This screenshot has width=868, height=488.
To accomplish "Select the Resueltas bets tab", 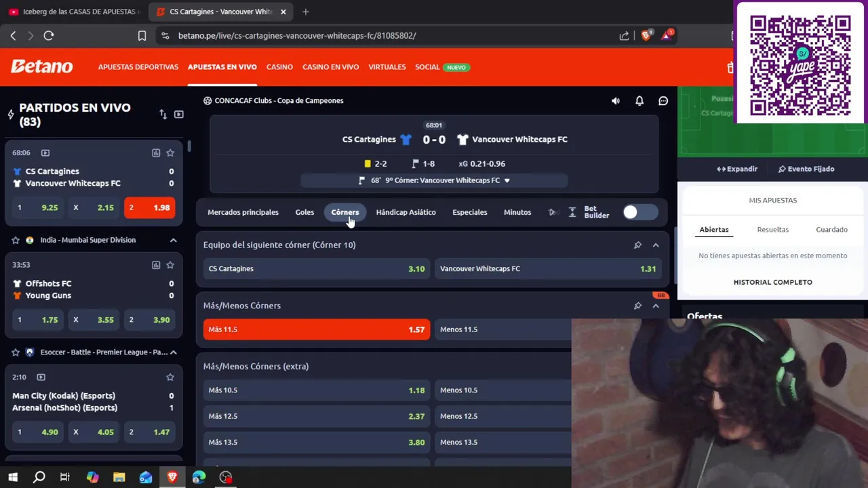I will pos(773,230).
